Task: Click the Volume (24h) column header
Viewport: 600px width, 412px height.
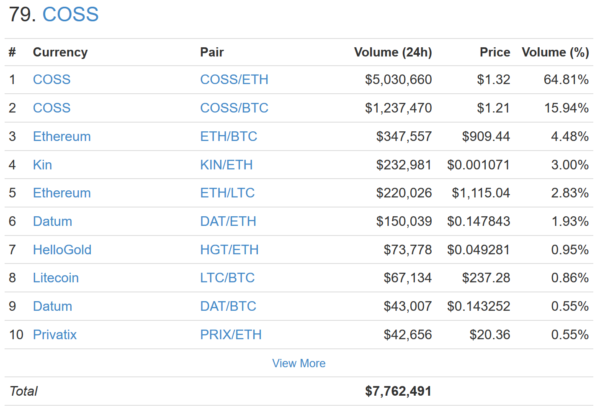Action: tap(393, 52)
